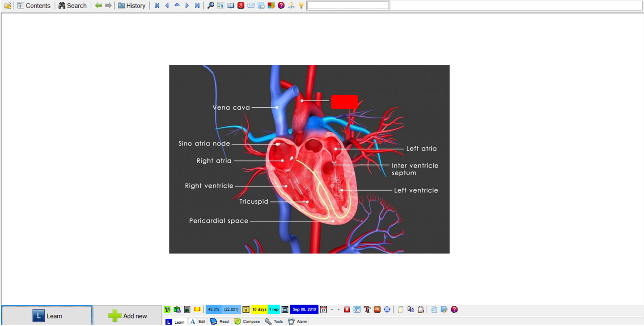Click the 10 days interval field
Screen dimensions: 644x326
(259, 309)
